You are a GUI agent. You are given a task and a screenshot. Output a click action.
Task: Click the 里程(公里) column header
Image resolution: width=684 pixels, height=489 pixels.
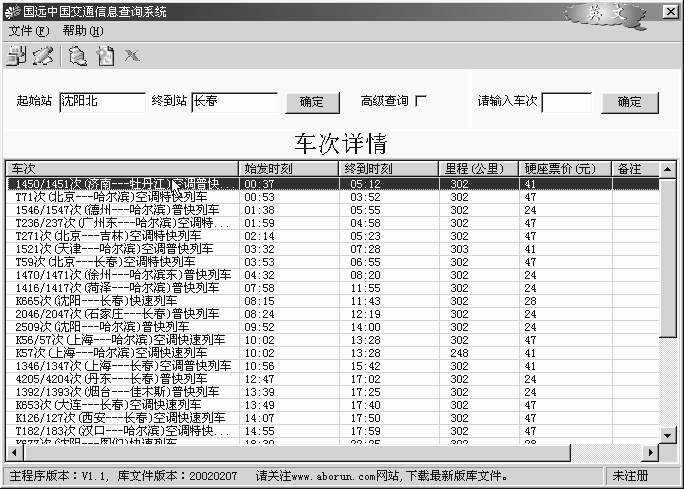[x=479, y=168]
